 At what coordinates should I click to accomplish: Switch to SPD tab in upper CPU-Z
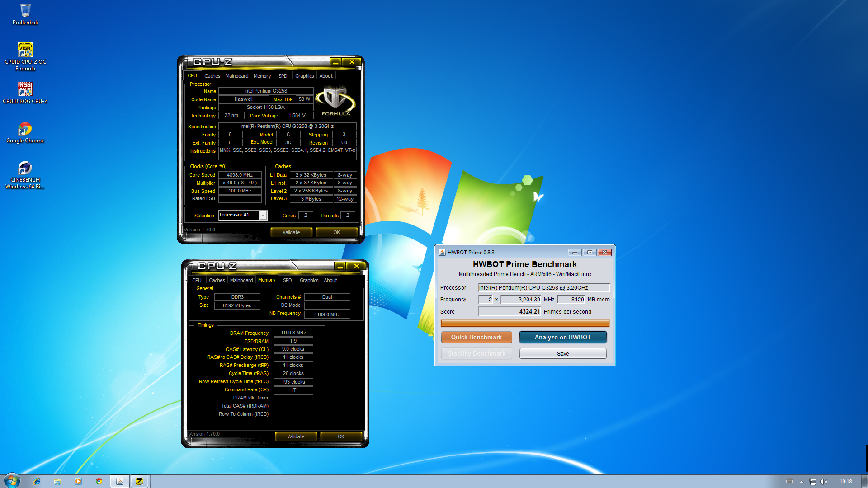click(x=283, y=76)
